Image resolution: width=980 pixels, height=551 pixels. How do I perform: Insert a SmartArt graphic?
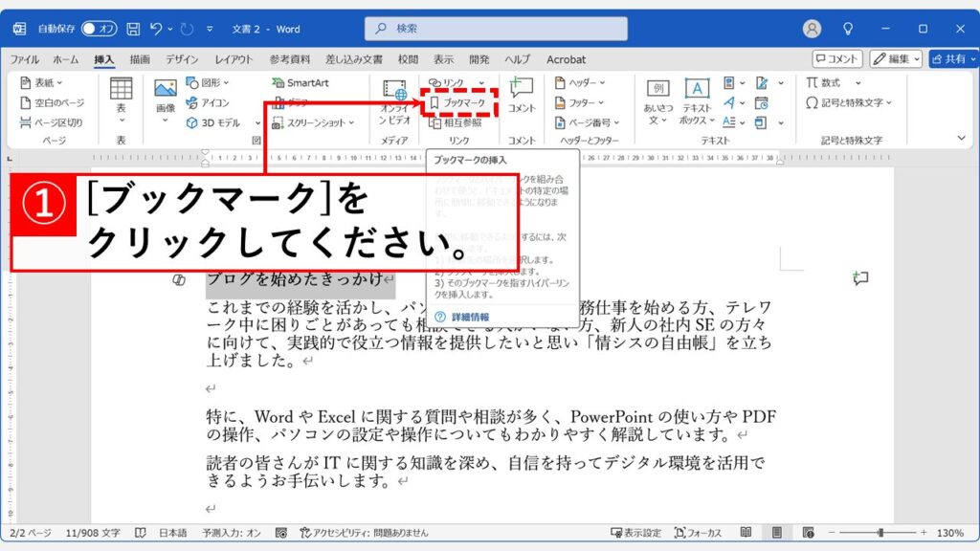click(301, 82)
